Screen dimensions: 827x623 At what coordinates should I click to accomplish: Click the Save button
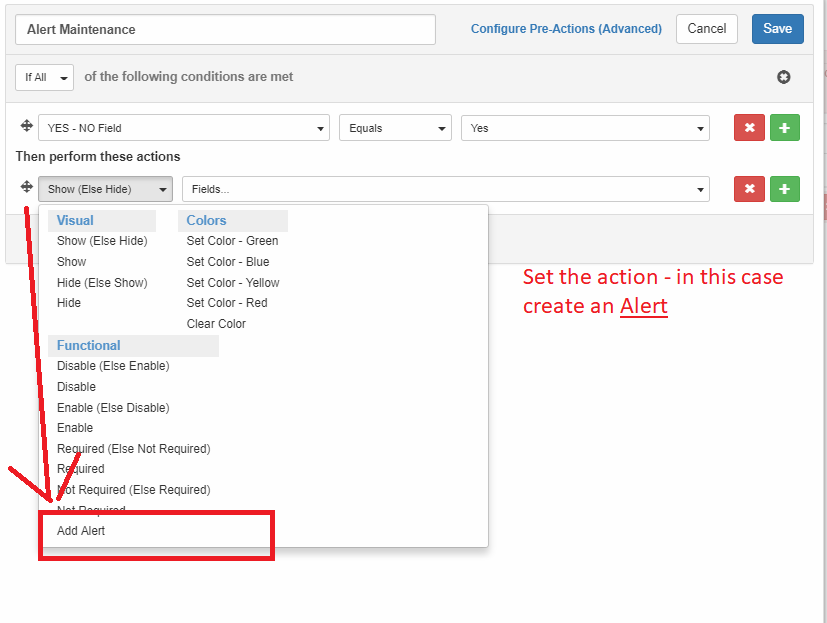777,29
